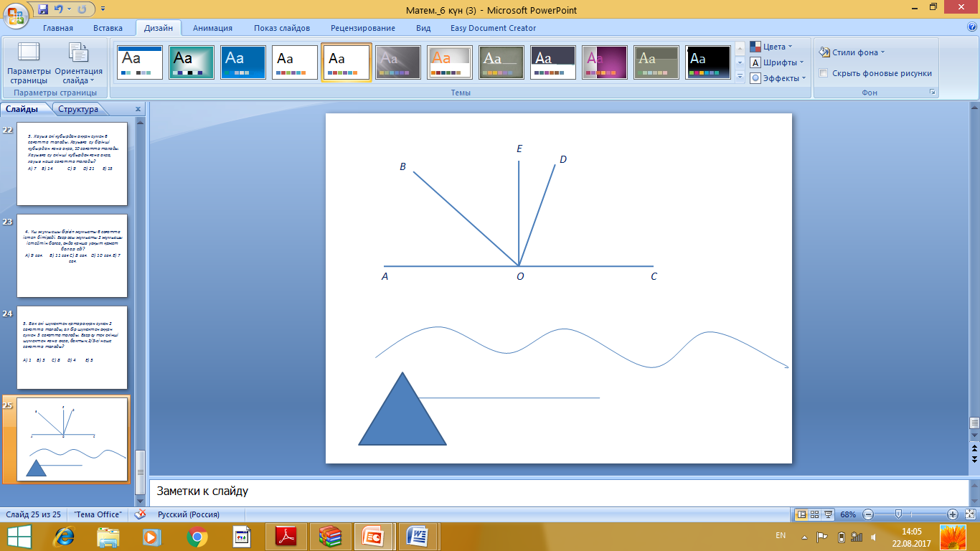Open Action Center flag in tray
Viewport: 980px width, 551px height.
[822, 537]
